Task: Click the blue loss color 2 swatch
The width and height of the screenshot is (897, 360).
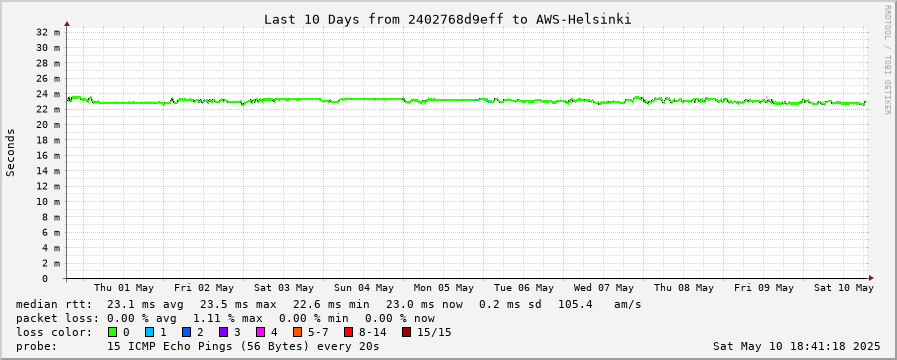Action: 186,332
